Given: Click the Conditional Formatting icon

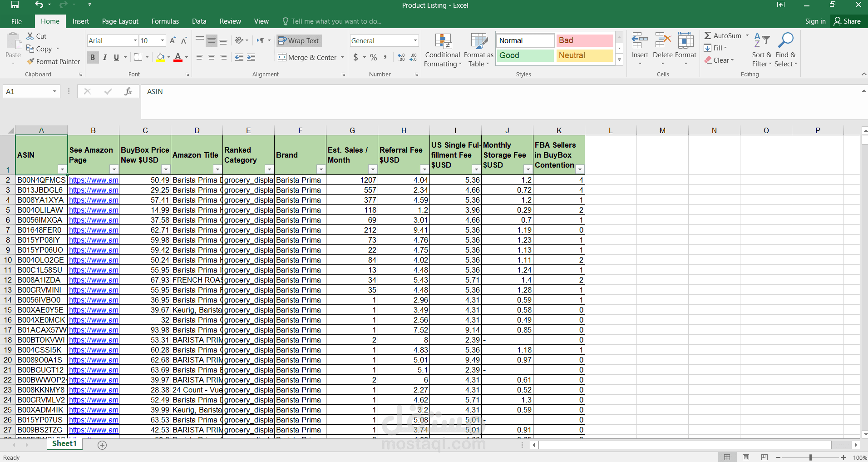Looking at the screenshot, I should pyautogui.click(x=443, y=41).
